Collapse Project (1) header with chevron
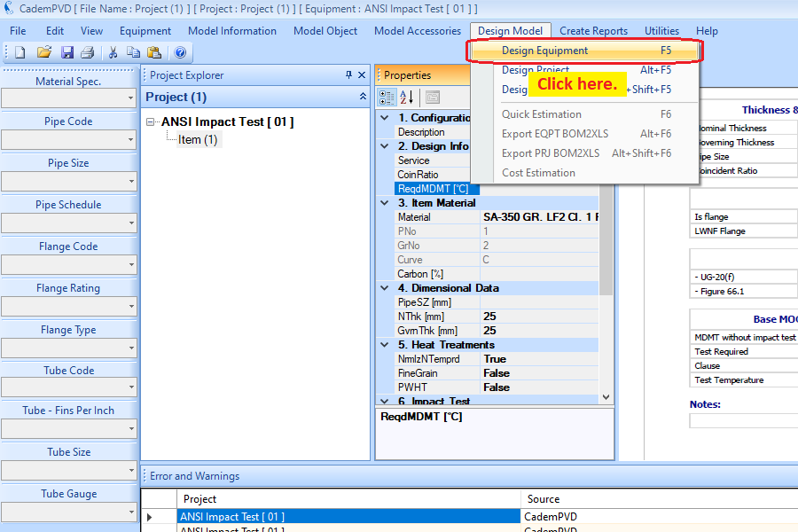798x532 pixels. 362,97
